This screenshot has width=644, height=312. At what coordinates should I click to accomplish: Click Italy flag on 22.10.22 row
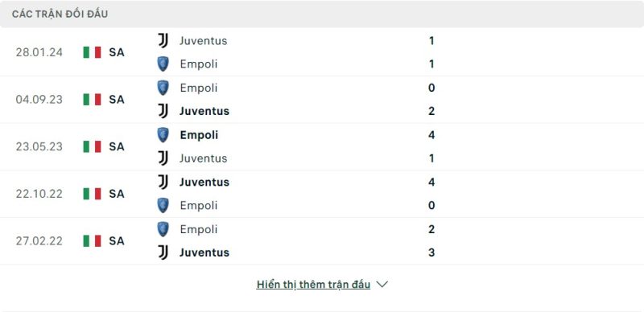pos(92,194)
